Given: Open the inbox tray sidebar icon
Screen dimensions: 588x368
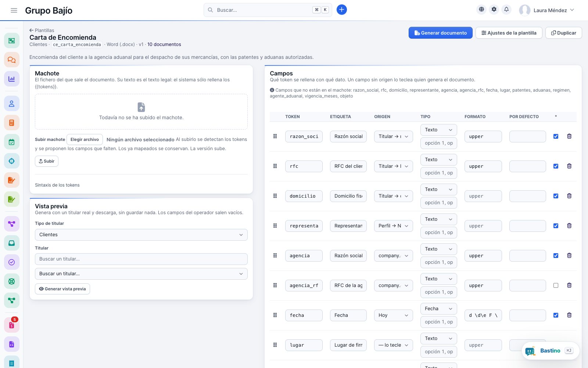Looking at the screenshot, I should [12, 243].
